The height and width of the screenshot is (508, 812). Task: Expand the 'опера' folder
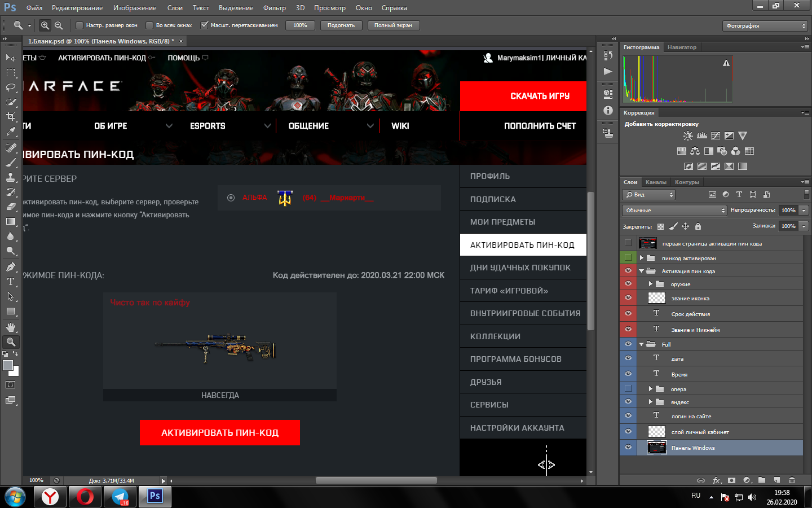(x=651, y=389)
